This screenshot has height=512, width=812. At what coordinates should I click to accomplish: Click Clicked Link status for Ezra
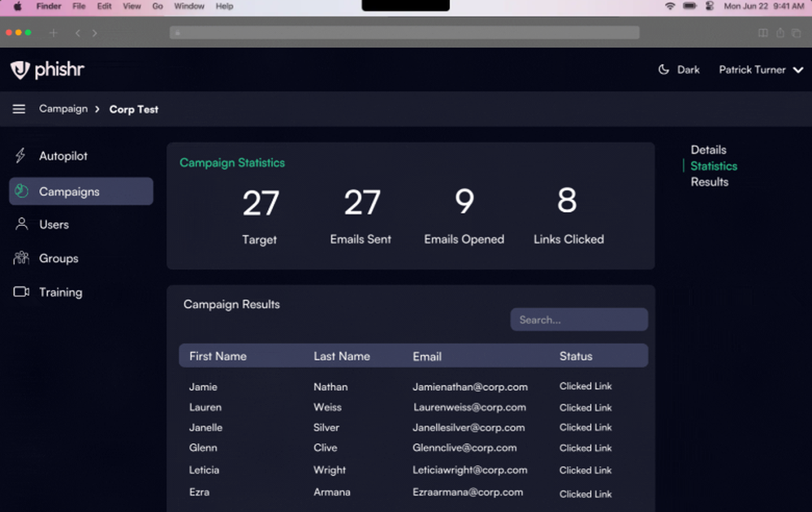[585, 494]
